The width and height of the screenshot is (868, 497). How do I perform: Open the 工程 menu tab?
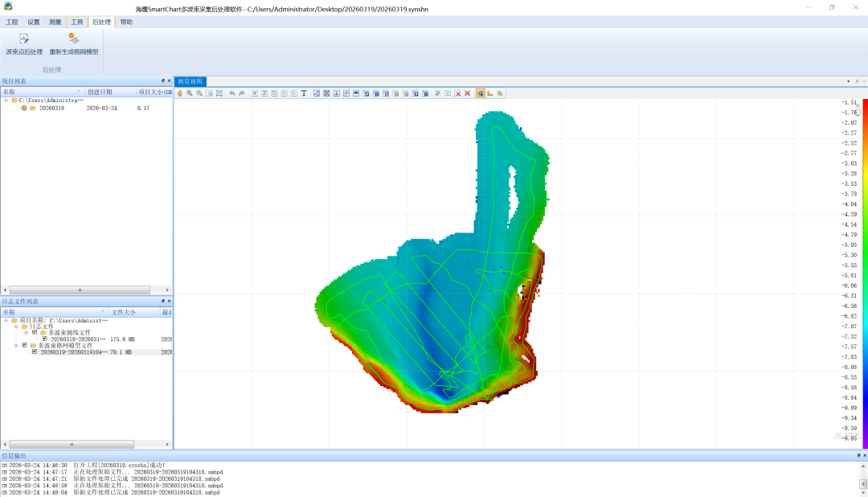tap(12, 23)
